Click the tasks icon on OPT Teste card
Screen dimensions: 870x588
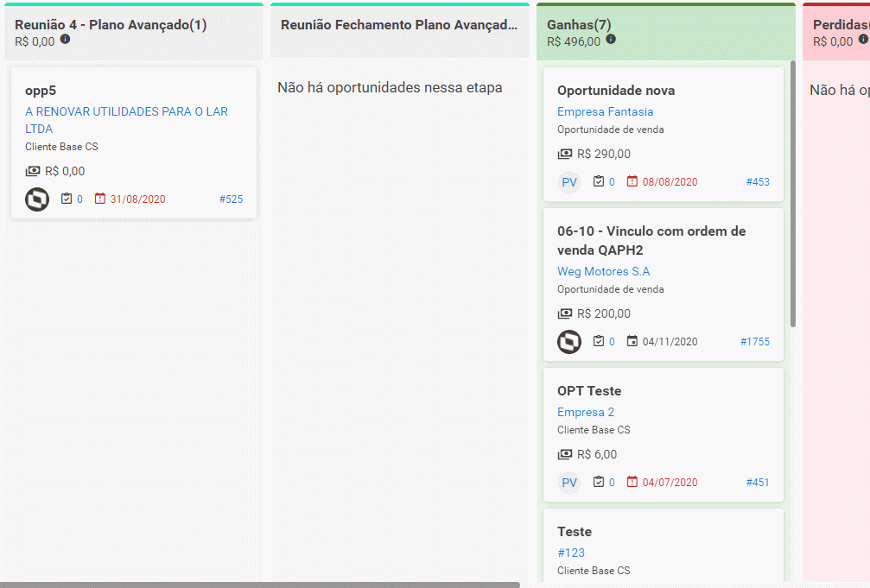pyautogui.click(x=599, y=482)
